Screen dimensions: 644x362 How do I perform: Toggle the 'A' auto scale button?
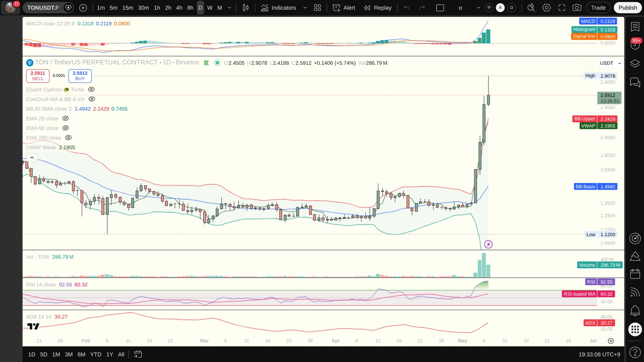[500, 8]
